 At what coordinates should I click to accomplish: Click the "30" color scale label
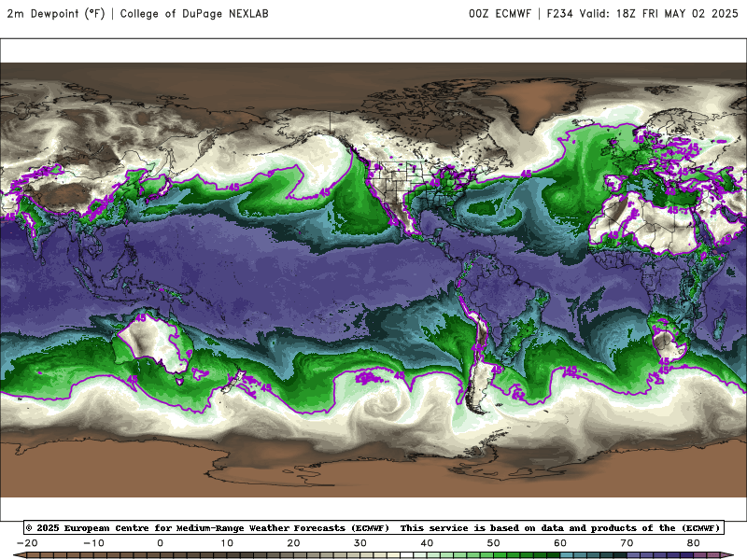coord(360,543)
